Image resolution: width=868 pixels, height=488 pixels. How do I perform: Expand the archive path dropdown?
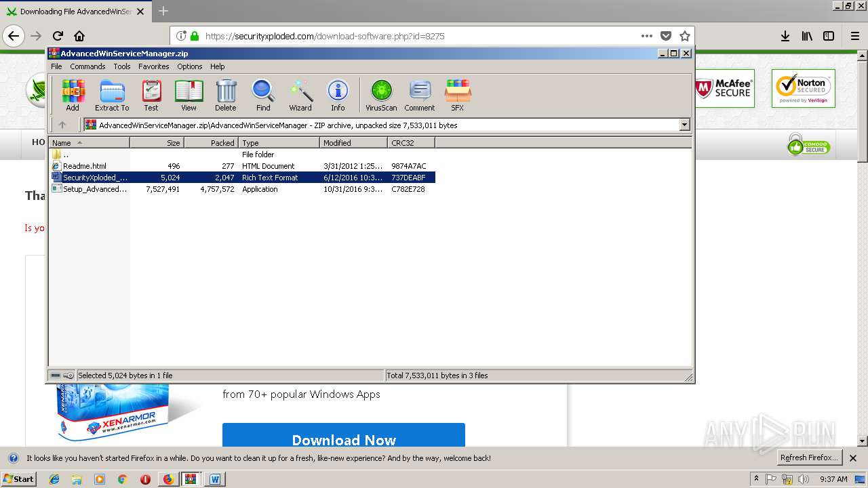pyautogui.click(x=684, y=125)
